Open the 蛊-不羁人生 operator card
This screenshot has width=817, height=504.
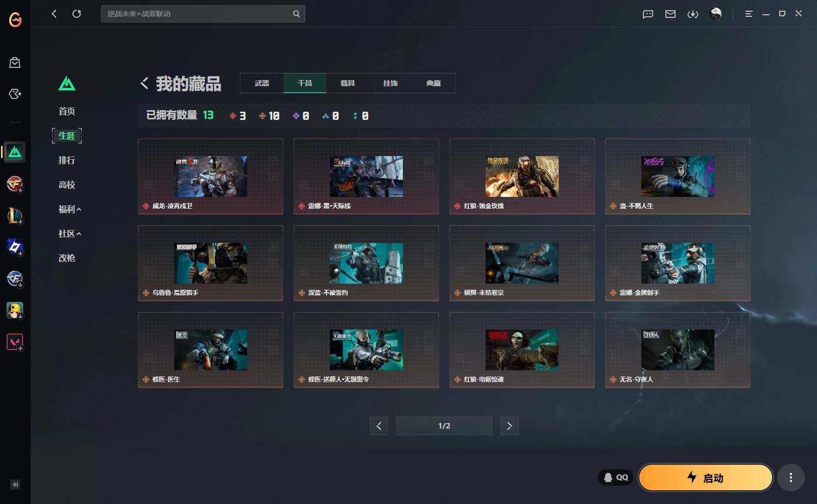click(x=678, y=177)
